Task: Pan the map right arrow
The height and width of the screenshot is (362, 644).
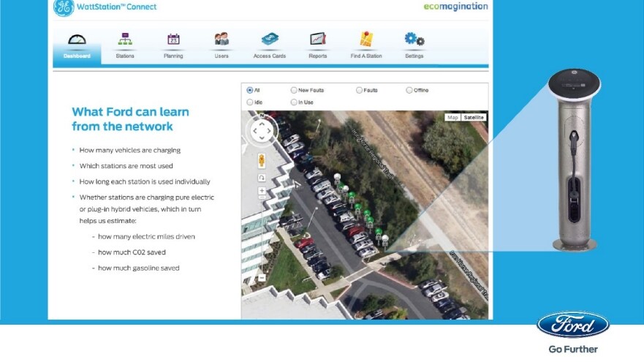Action: click(269, 131)
